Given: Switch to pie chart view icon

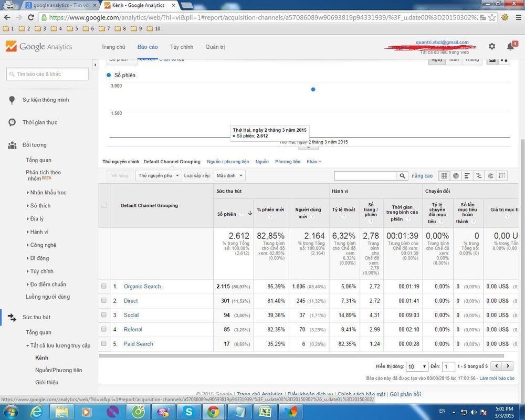Looking at the screenshot, I should (456, 175).
